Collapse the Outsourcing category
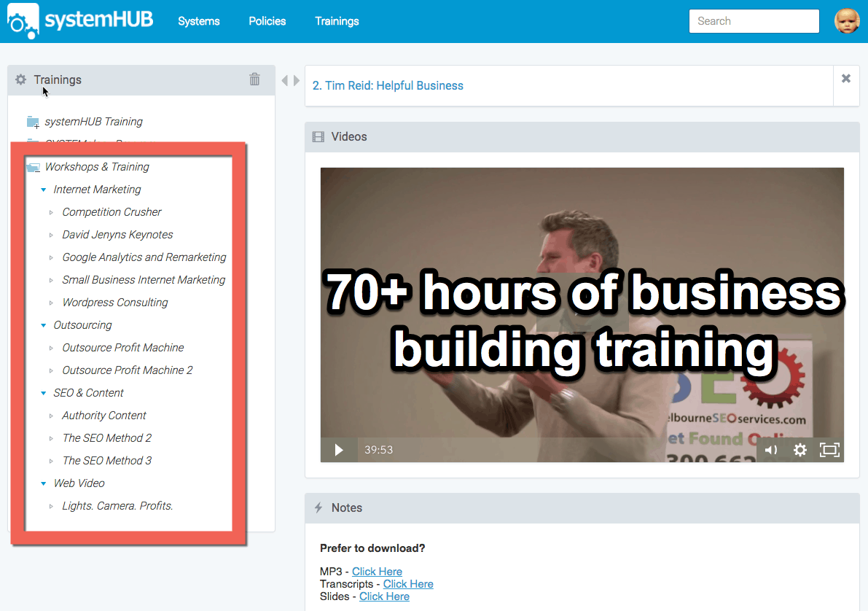Screen dimensions: 868x611 43,326
